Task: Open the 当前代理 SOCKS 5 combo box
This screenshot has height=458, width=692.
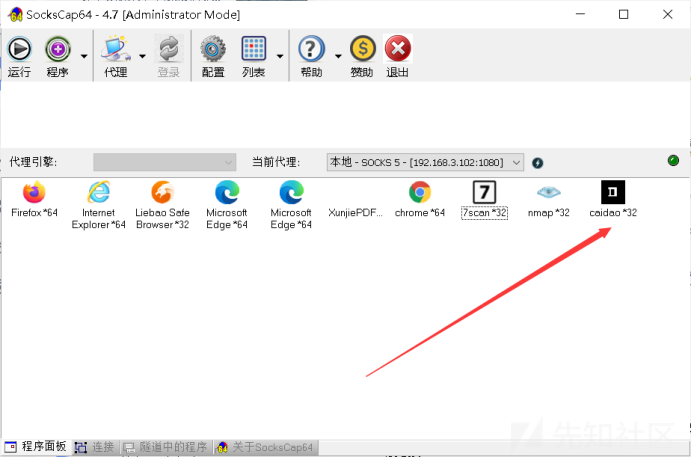Action: (425, 162)
